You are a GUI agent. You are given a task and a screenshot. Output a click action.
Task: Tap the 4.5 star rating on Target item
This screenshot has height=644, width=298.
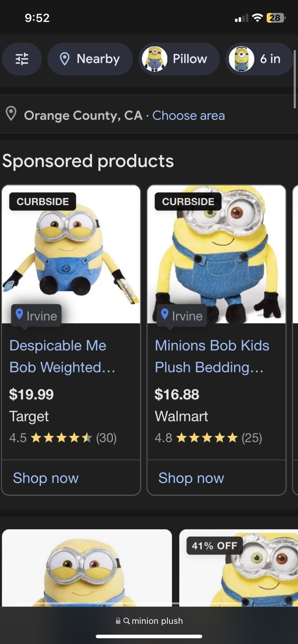[x=63, y=438]
